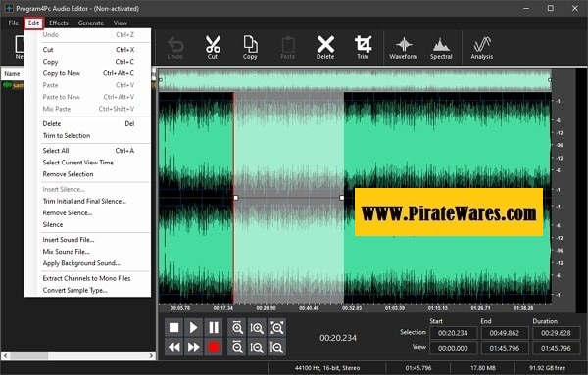Click the top-row zoom to fit icon
The width and height of the screenshot is (588, 375).
pos(276,328)
